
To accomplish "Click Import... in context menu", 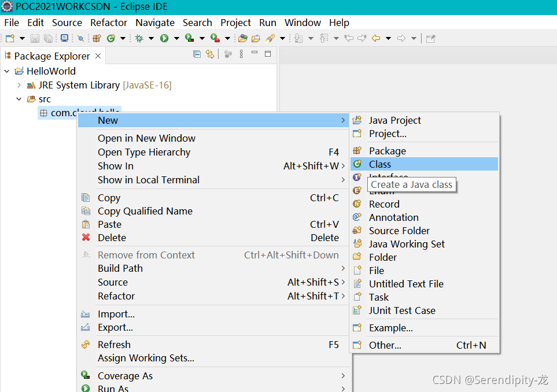I will (213, 314).
